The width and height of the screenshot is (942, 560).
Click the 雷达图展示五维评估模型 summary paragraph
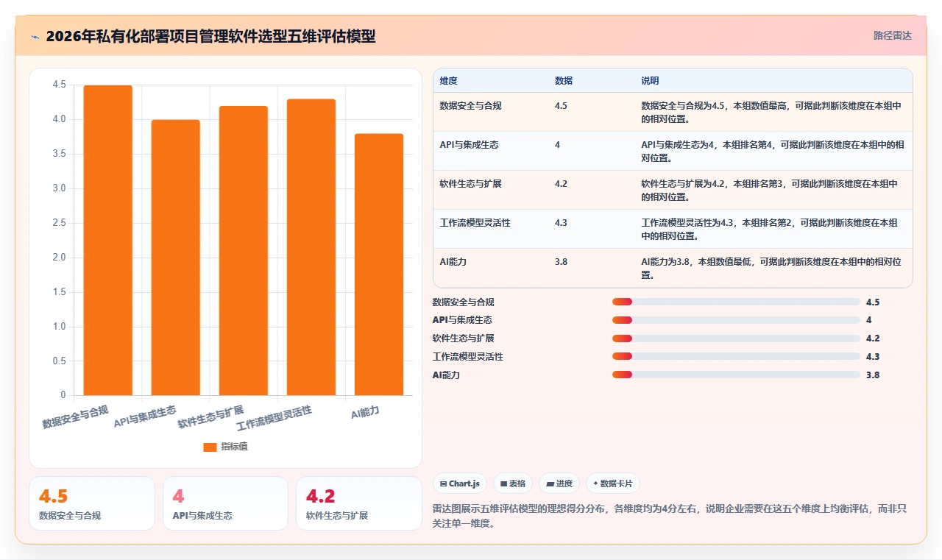[x=669, y=516]
